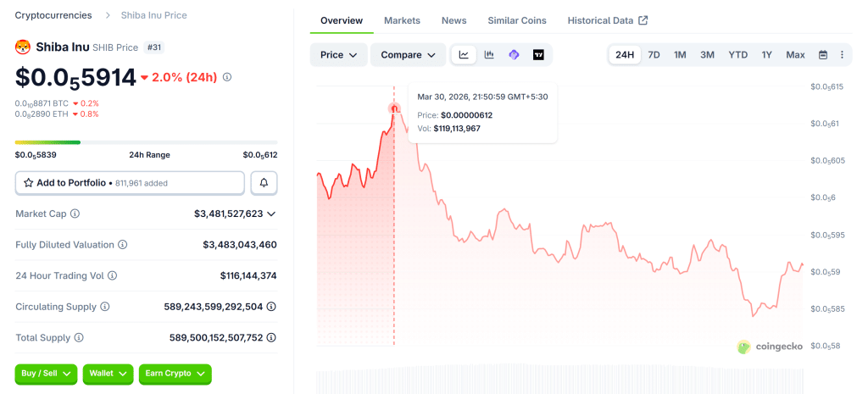Select the 7D time range

point(654,55)
